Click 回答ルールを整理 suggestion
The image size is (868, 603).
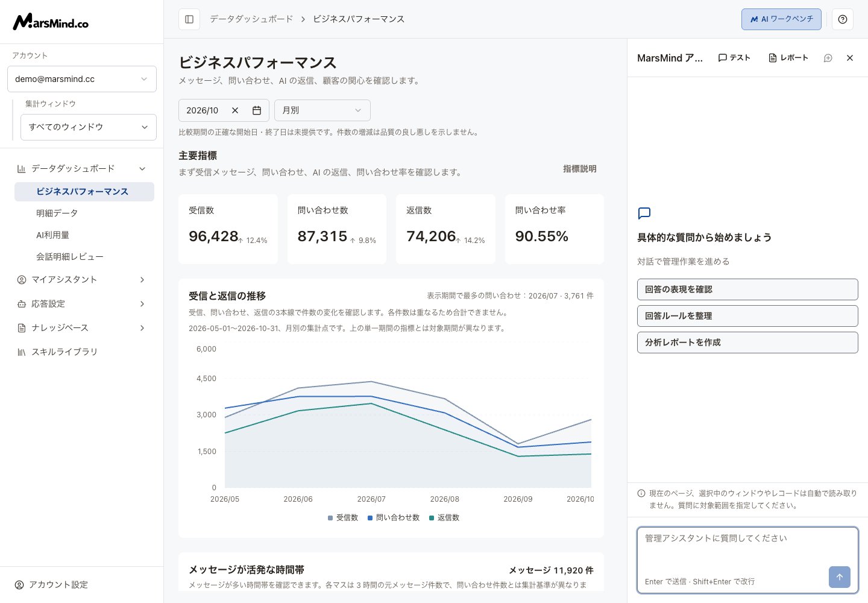click(747, 316)
